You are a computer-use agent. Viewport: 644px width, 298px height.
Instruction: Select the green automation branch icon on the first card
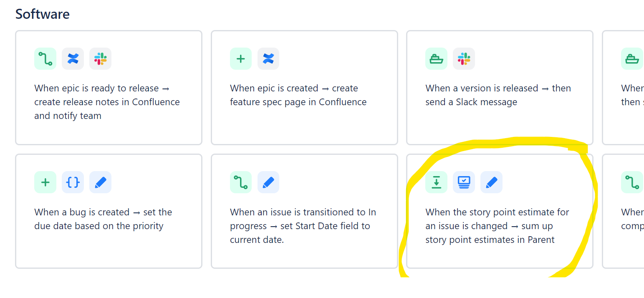pos(45,58)
